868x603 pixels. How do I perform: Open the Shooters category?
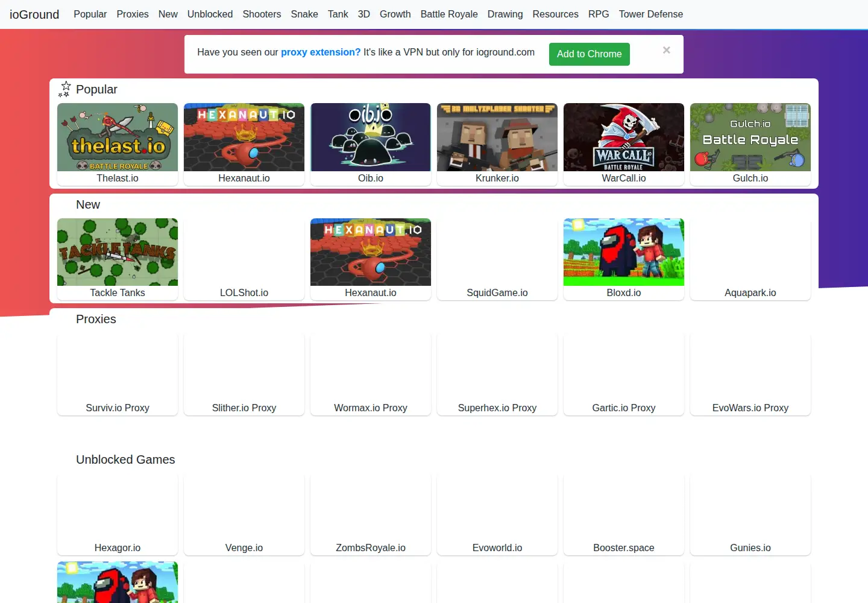pos(262,14)
